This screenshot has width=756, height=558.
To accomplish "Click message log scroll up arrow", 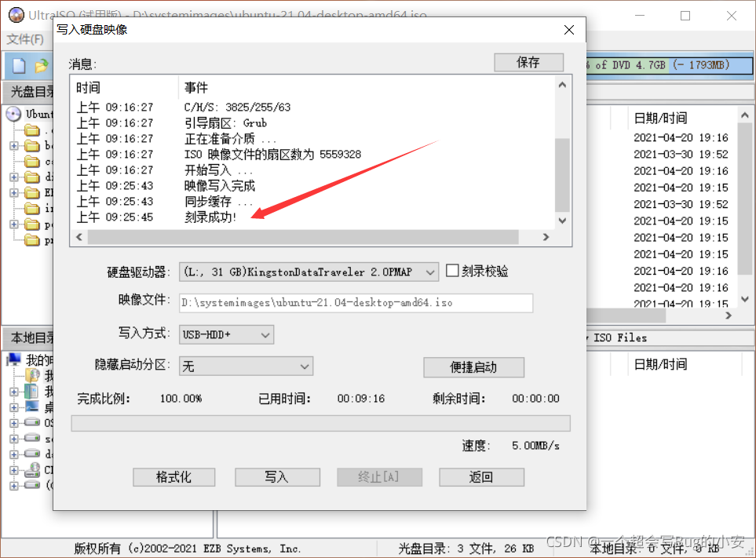I will click(562, 85).
